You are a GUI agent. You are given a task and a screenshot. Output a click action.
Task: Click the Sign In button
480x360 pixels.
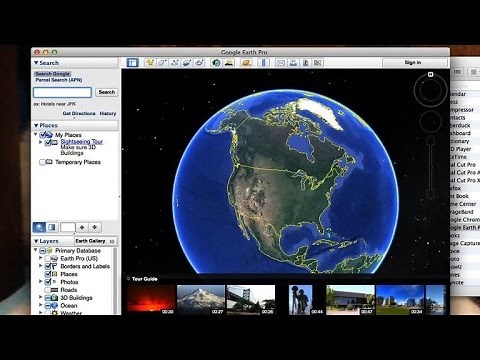(413, 63)
